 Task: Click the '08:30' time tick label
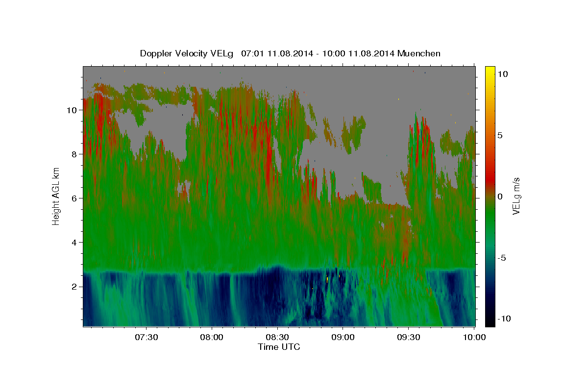click(x=277, y=337)
